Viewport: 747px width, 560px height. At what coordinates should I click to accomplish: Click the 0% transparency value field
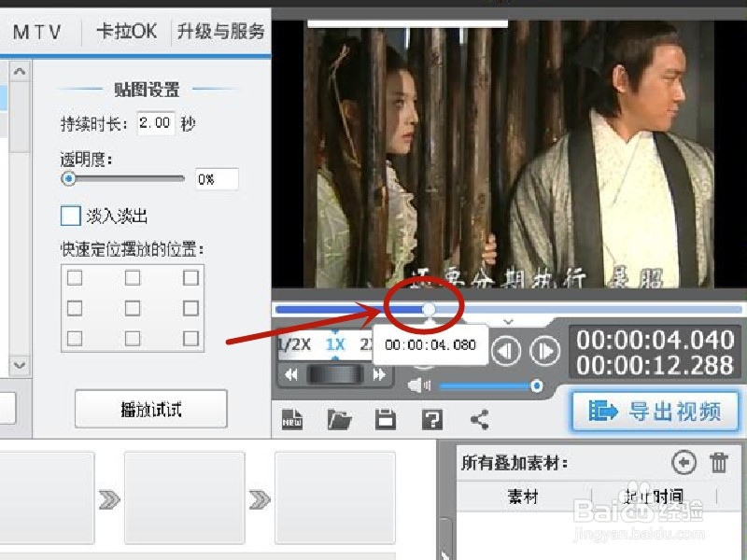[x=217, y=179]
